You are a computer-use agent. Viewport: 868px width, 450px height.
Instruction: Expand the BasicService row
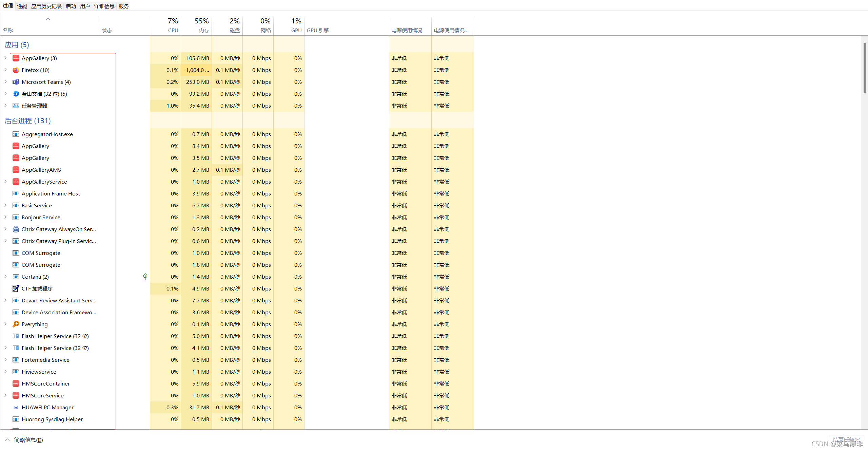pos(5,205)
